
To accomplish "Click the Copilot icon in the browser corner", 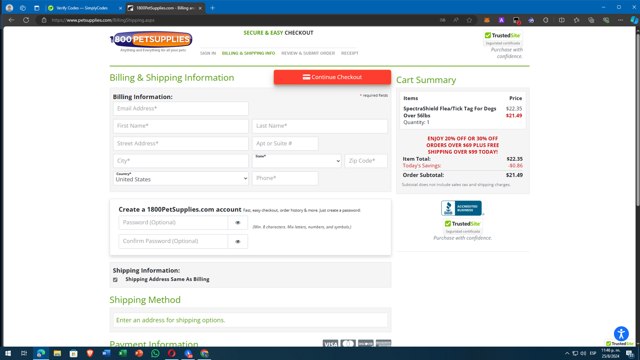I will (x=634, y=20).
